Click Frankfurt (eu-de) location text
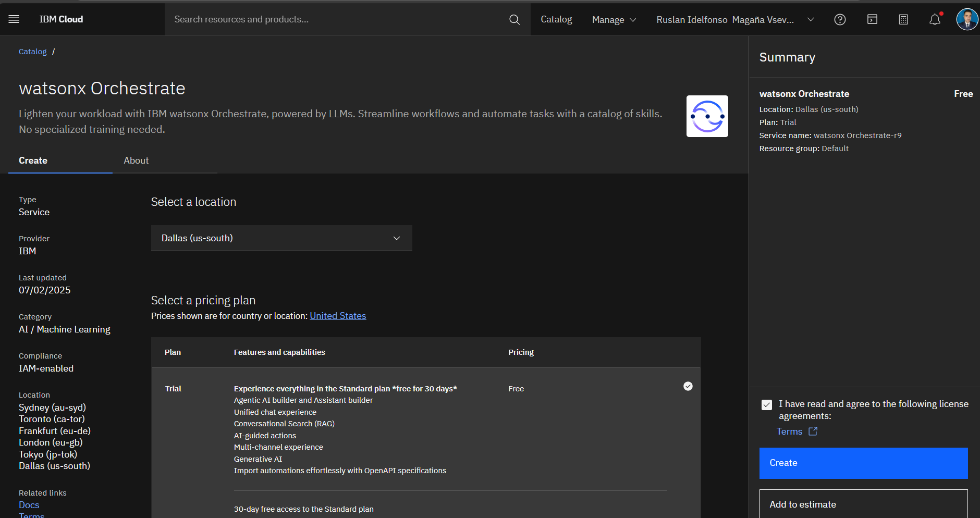Image resolution: width=980 pixels, height=518 pixels. click(55, 431)
